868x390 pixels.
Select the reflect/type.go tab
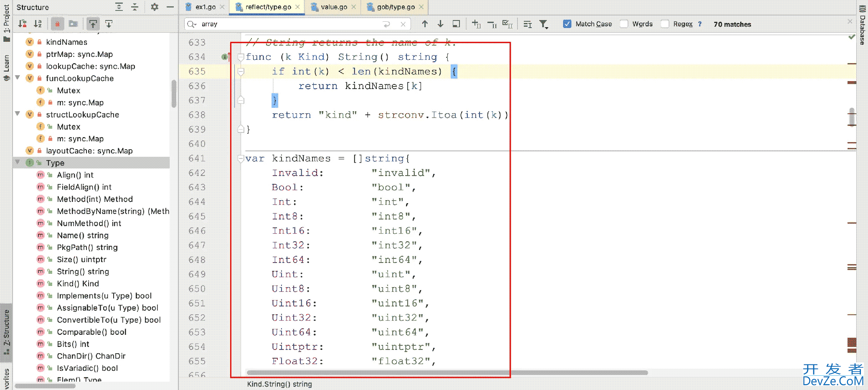coord(268,7)
